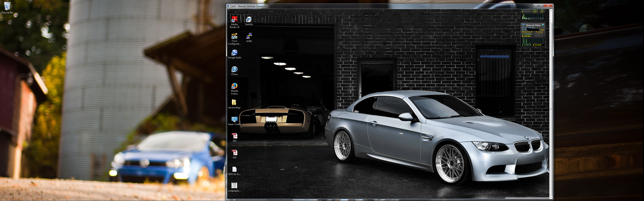Viewport: 644px width, 201px height.
Task: Click the Remote Desktop Connection title icon
Action: coord(229,6)
